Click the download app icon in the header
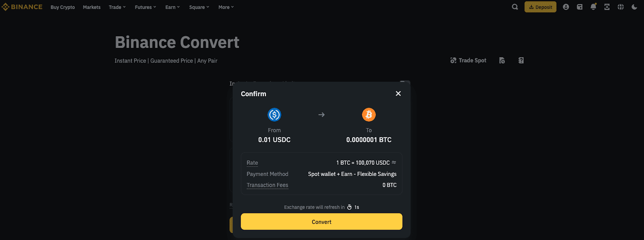 pos(607,7)
